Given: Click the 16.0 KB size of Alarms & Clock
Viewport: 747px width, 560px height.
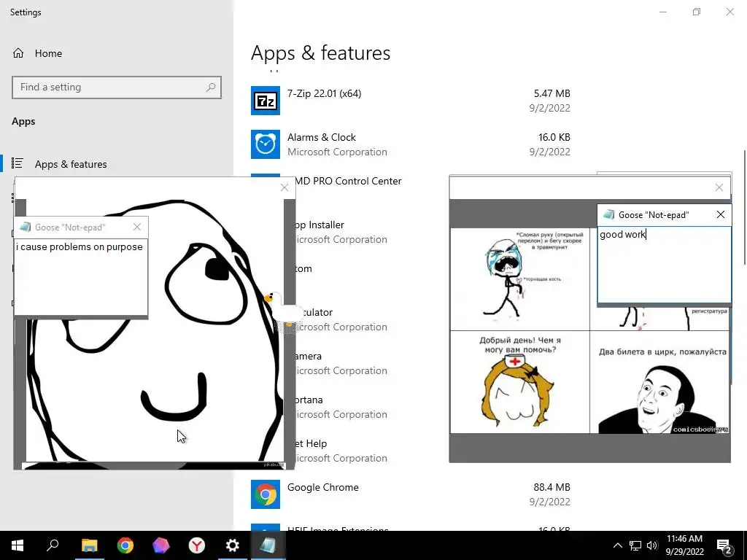Looking at the screenshot, I should [554, 137].
